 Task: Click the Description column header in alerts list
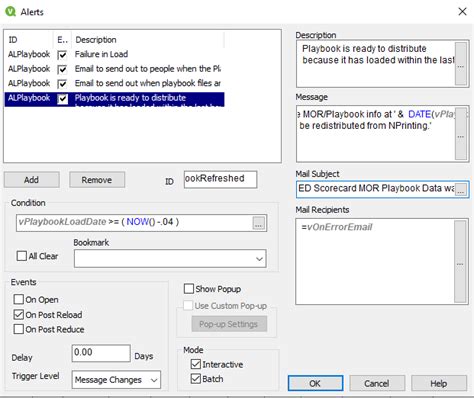[x=148, y=40]
